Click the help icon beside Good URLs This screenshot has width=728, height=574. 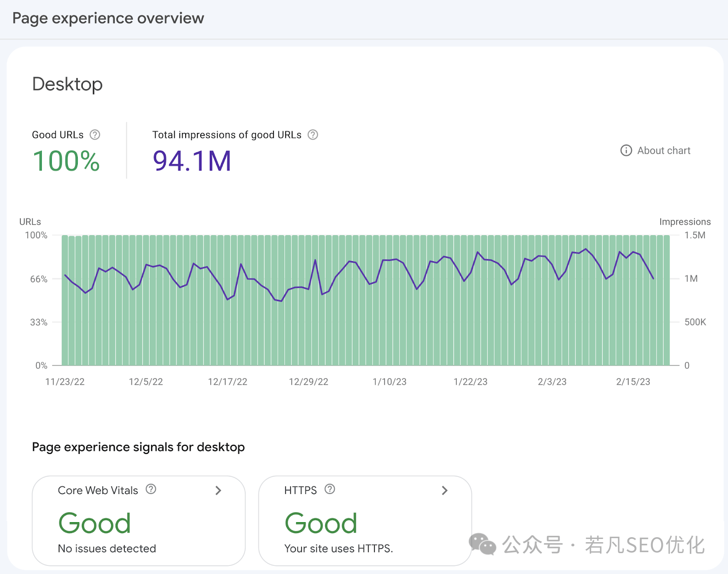[95, 135]
